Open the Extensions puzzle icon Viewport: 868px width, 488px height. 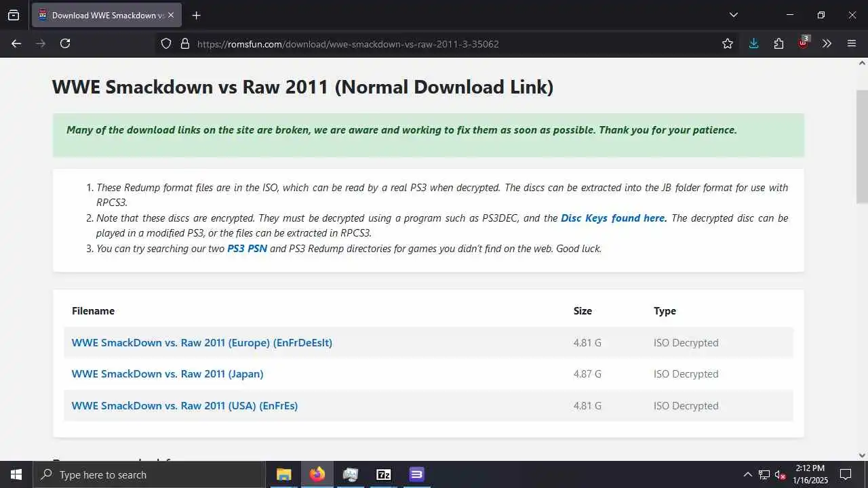pos(778,43)
